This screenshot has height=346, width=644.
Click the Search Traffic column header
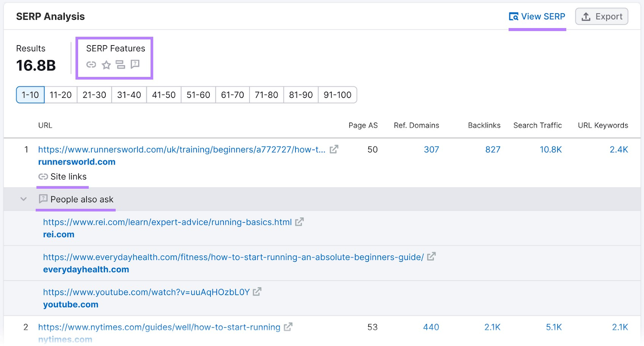[537, 126]
